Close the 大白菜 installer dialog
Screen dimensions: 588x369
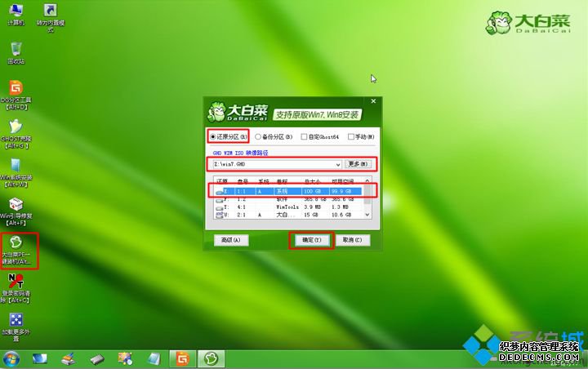pos(373,101)
